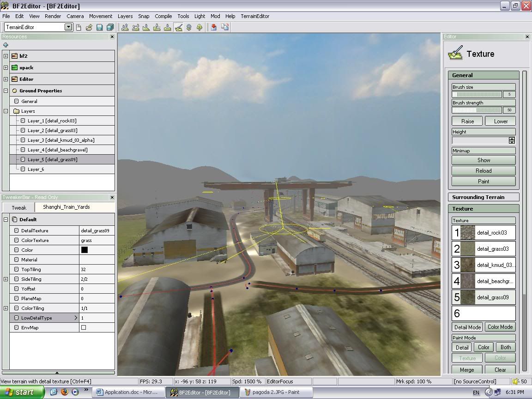Screen dimensions: 532x399
Task: Click the large Texture brush icon in Editor
Action: click(455, 53)
